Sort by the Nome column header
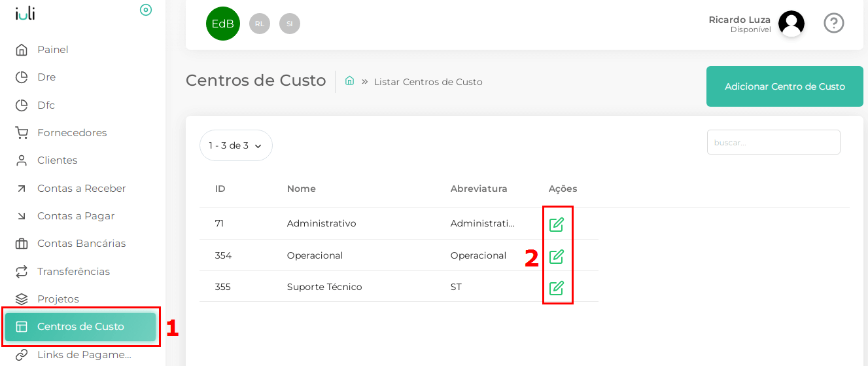 point(302,189)
